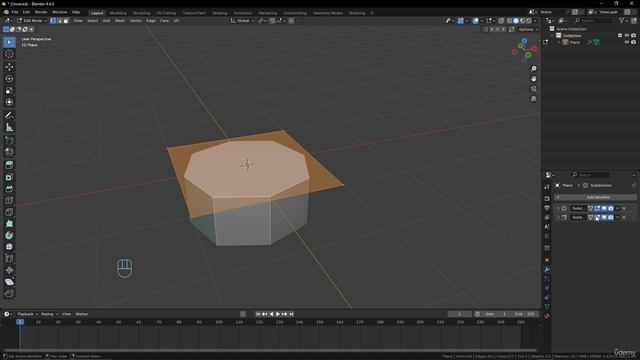This screenshot has width=640, height=360.
Task: Hide the Collection in outliner
Action: pyautogui.click(x=627, y=36)
